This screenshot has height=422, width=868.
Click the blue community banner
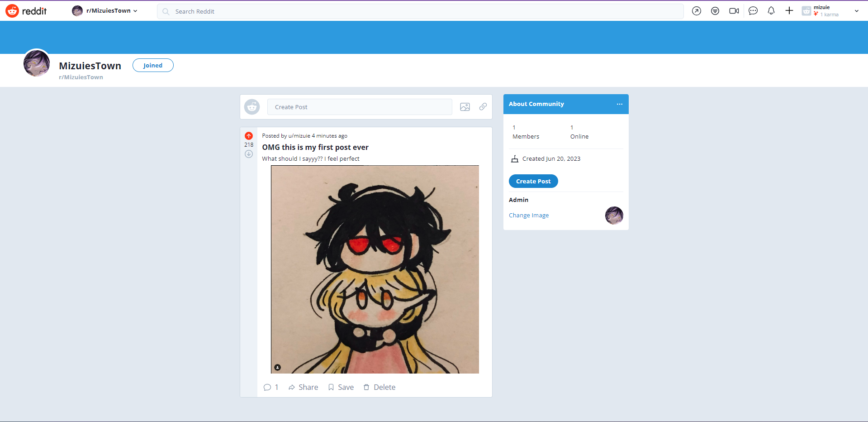(x=434, y=37)
